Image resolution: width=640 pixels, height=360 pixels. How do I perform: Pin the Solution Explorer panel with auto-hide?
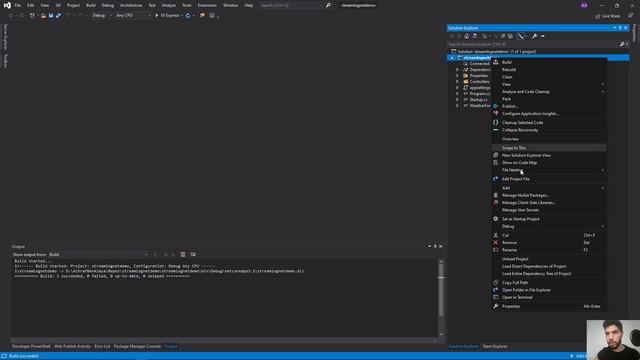tap(620, 28)
